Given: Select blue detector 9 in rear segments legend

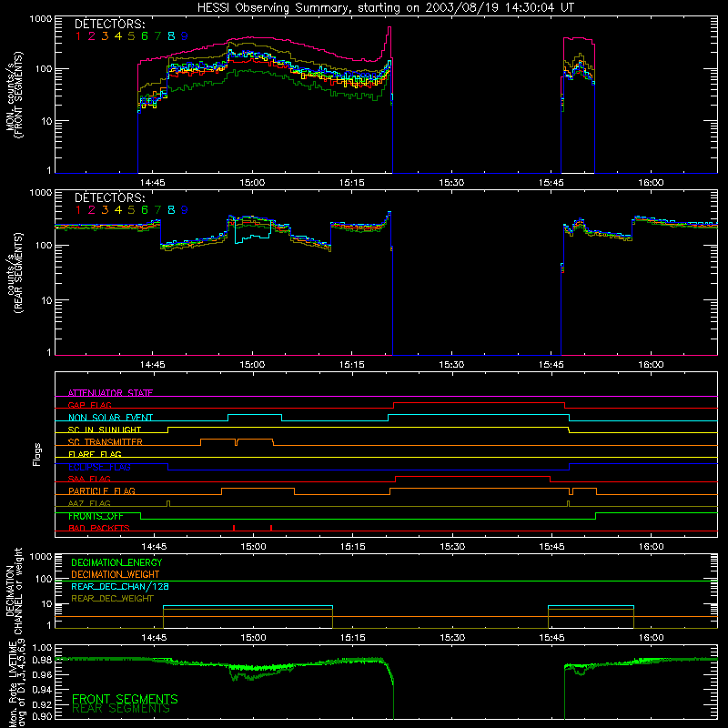Looking at the screenshot, I should tap(185, 210).
